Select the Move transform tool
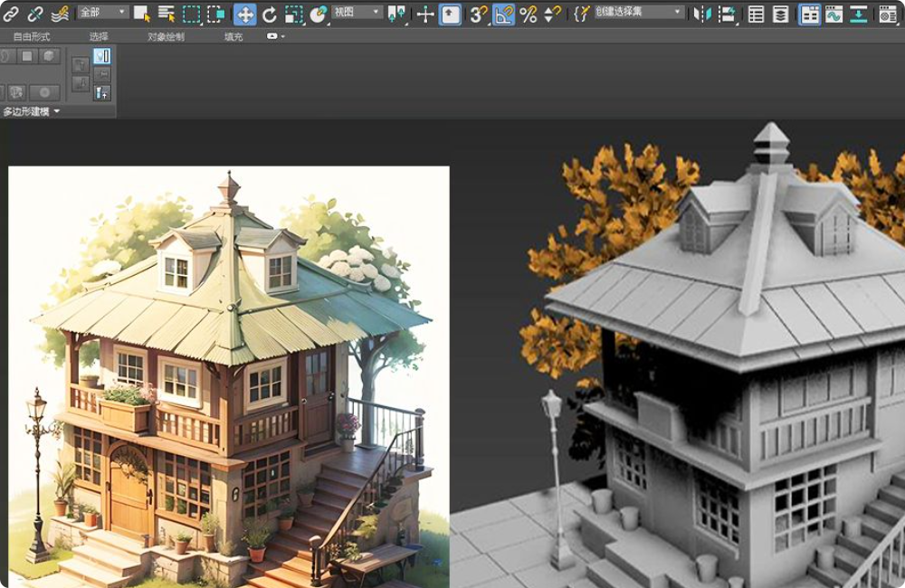Image resolution: width=905 pixels, height=588 pixels. pos(244,14)
